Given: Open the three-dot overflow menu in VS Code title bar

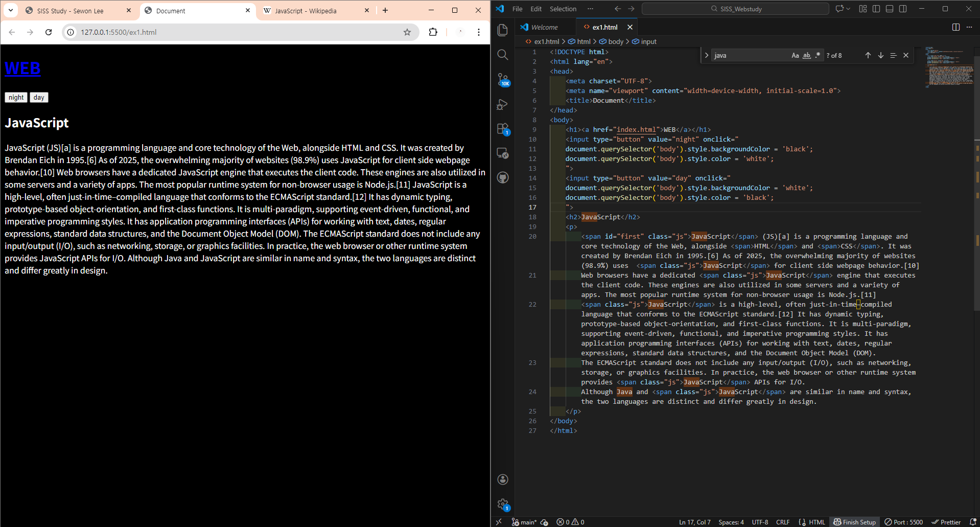Looking at the screenshot, I should coord(590,9).
